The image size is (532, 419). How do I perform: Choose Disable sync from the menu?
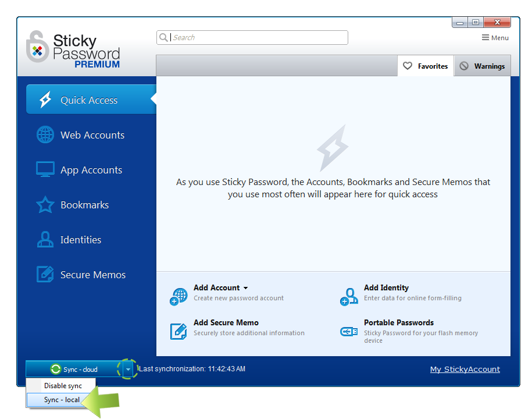tap(61, 386)
